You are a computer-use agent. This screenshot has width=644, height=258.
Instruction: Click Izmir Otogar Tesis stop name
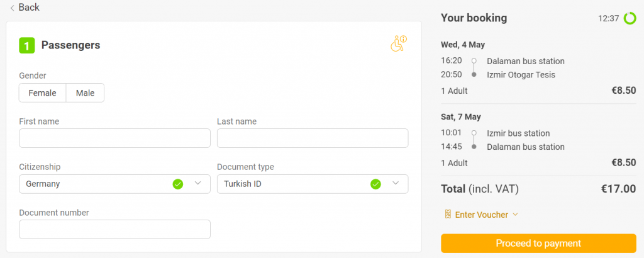pyautogui.click(x=521, y=75)
